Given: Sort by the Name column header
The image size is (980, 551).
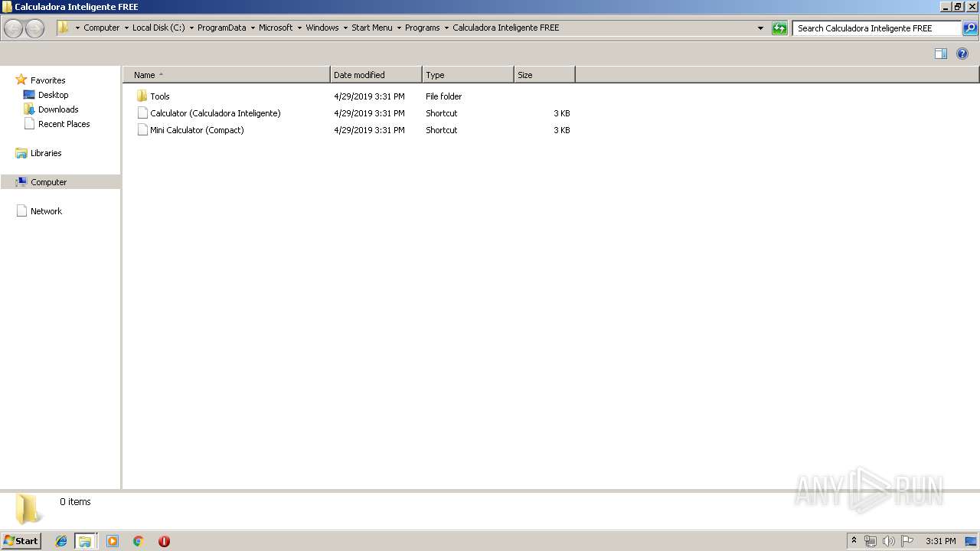Looking at the screenshot, I should pyautogui.click(x=227, y=75).
